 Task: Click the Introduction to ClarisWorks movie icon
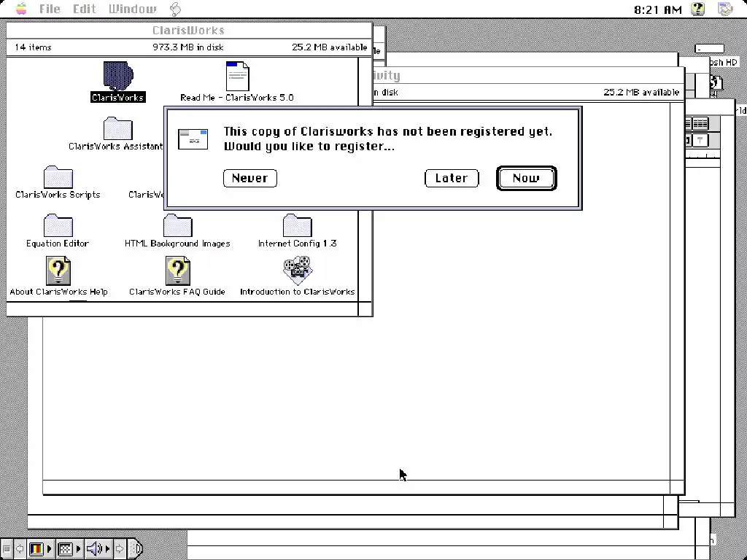[x=298, y=271]
